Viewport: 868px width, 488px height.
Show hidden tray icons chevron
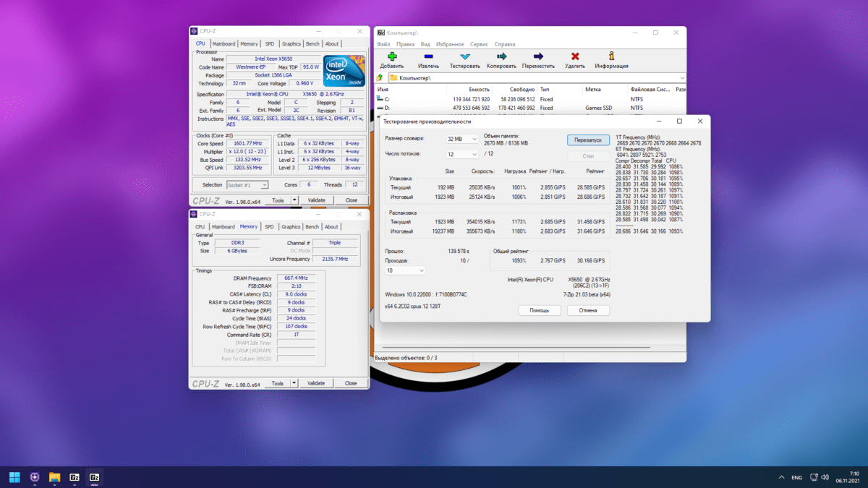click(780, 477)
